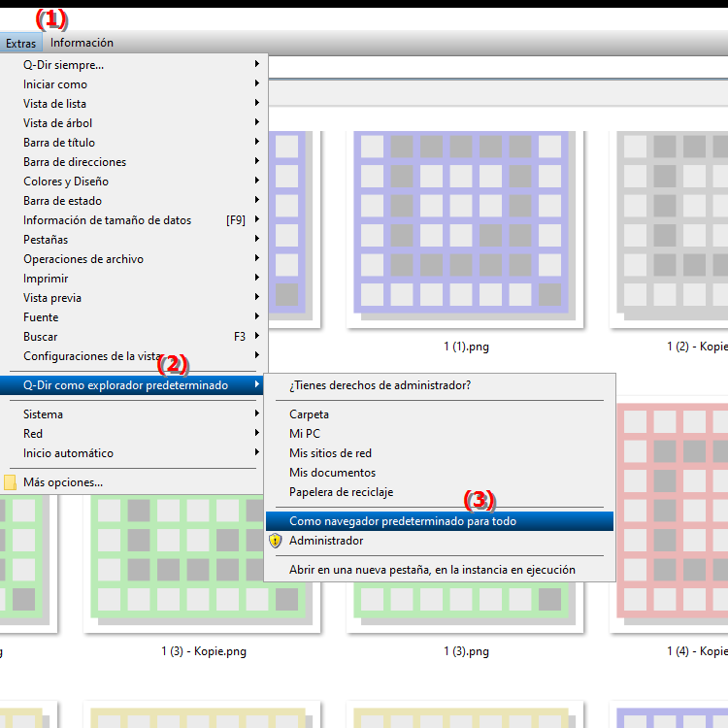
Task: Choose Mis sitios de red
Action: point(440,453)
